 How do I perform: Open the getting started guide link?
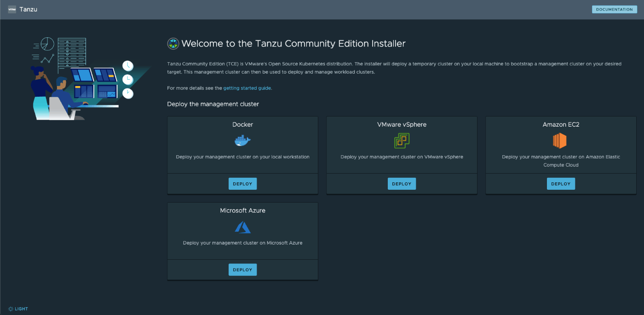[247, 88]
